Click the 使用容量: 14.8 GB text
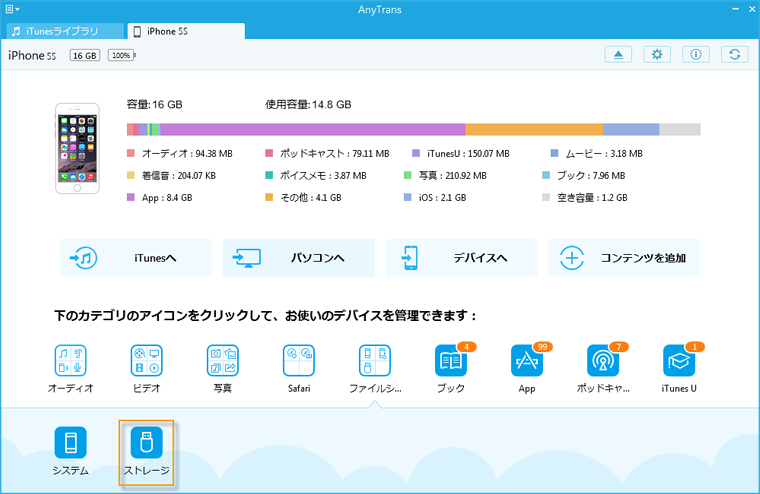The height and width of the screenshot is (494, 760). (x=308, y=104)
